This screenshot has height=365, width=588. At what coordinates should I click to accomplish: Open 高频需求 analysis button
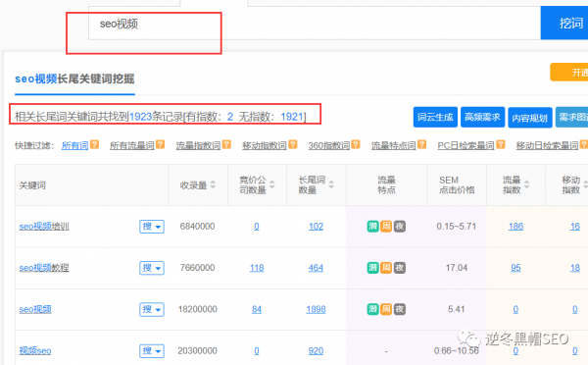tap(482, 117)
